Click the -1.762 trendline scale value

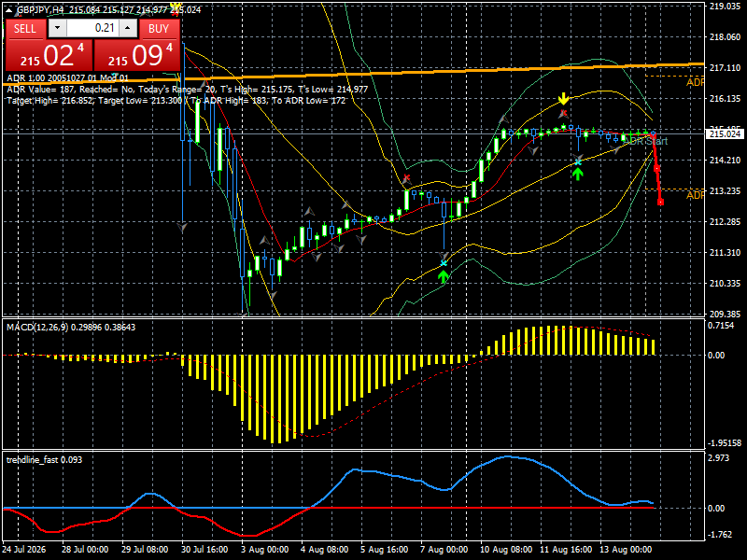tap(720, 535)
